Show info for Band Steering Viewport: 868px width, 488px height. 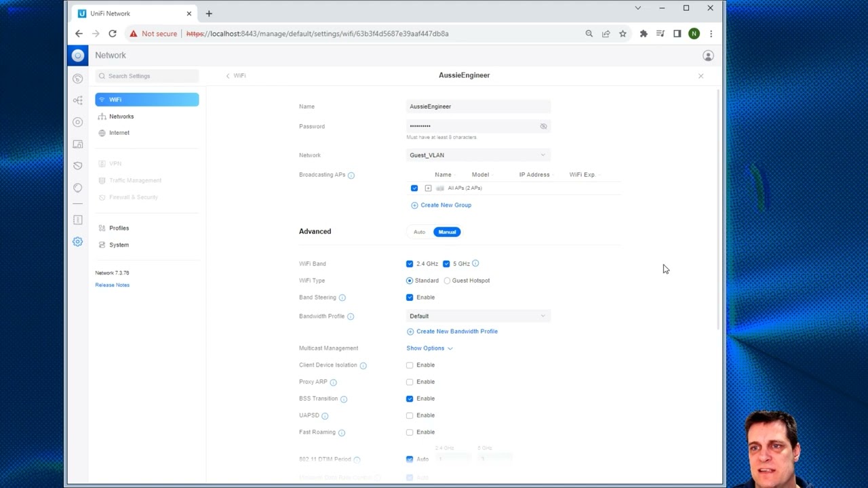tap(342, 298)
